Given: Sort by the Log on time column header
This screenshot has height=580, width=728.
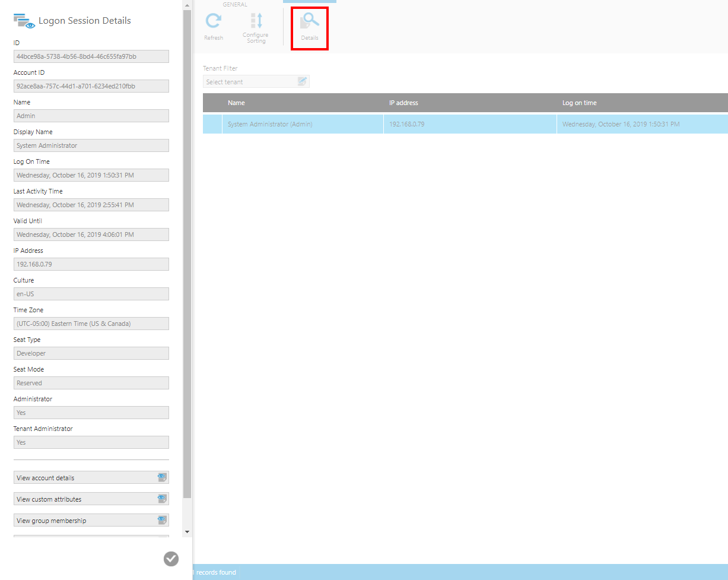Looking at the screenshot, I should coord(579,103).
